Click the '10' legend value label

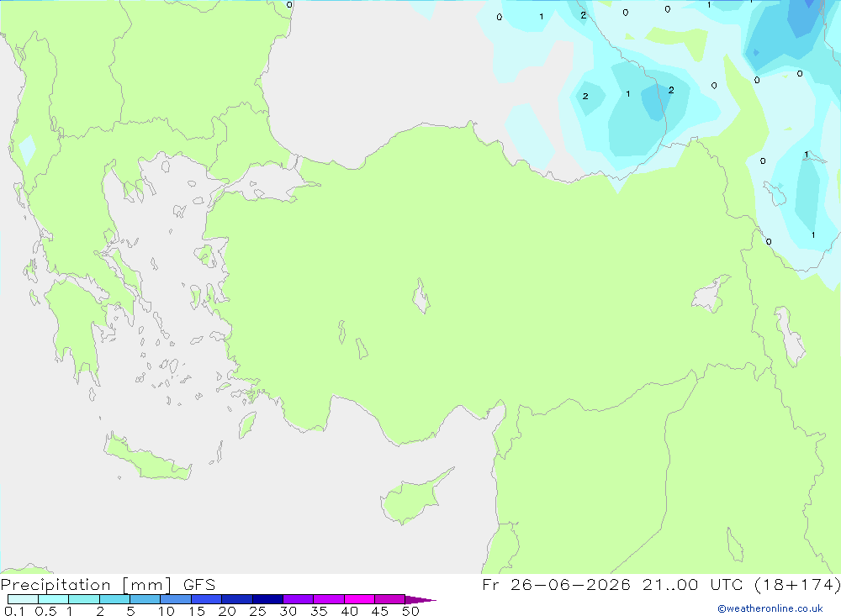coord(167,611)
